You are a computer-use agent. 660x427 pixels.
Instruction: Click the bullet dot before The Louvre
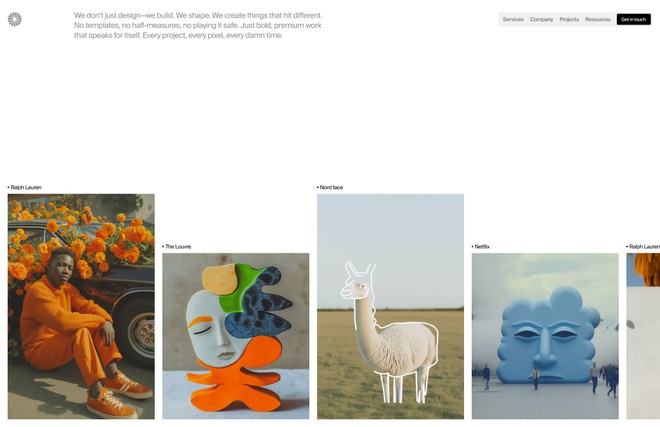click(163, 247)
